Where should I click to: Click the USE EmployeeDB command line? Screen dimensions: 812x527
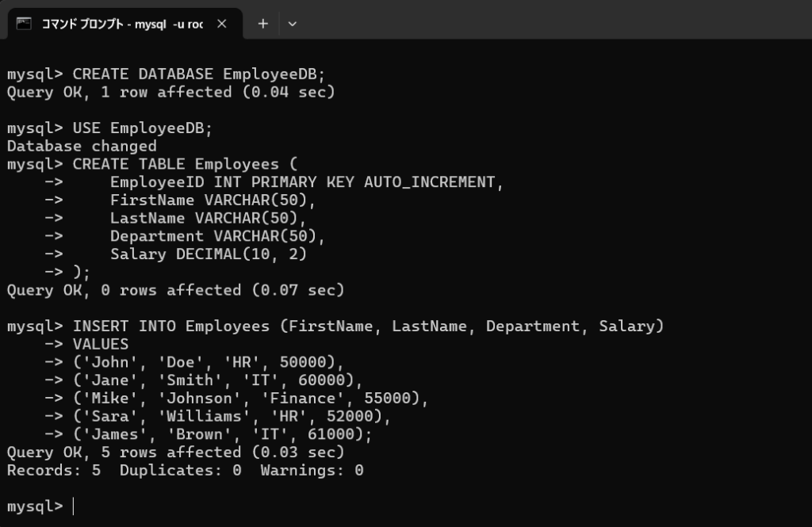point(143,128)
